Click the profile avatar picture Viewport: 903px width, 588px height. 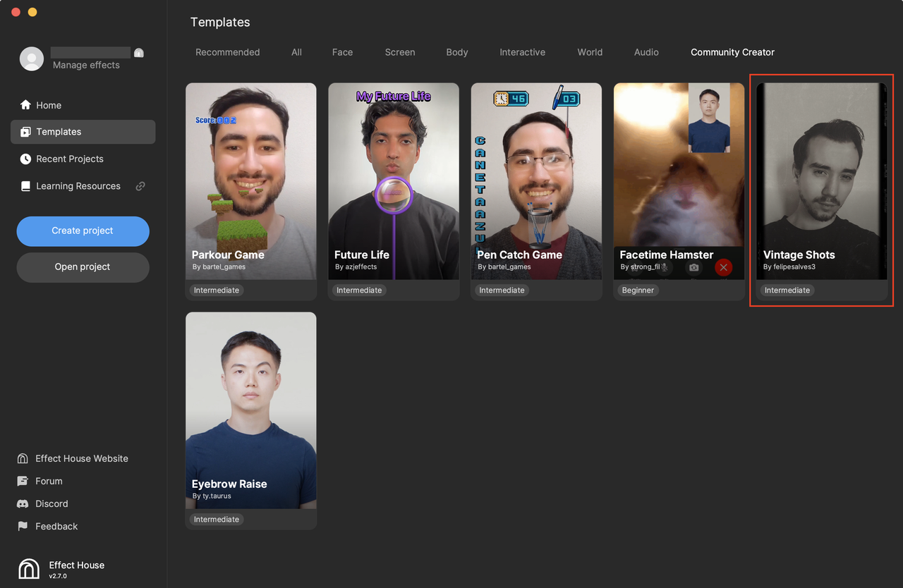tap(32, 59)
